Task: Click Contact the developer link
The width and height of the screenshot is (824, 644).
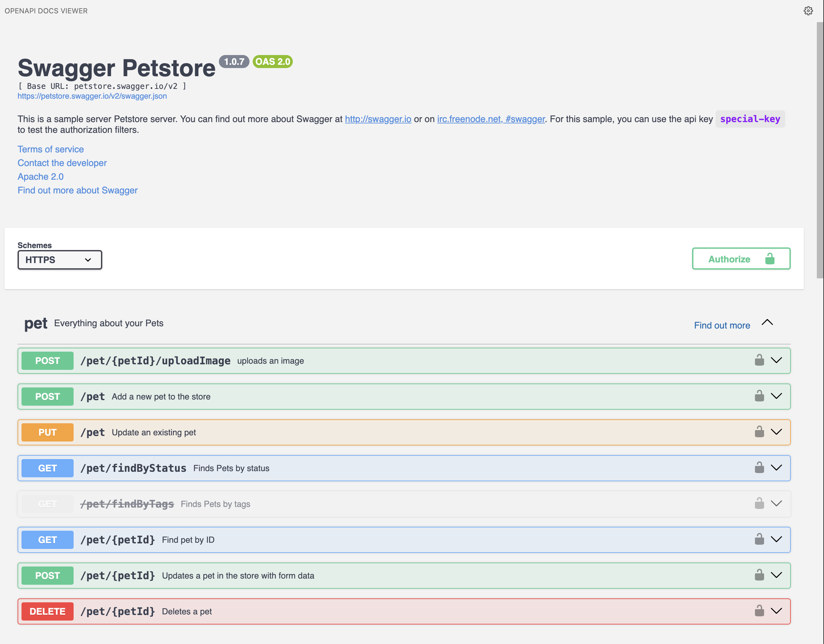Action: pyautogui.click(x=62, y=163)
